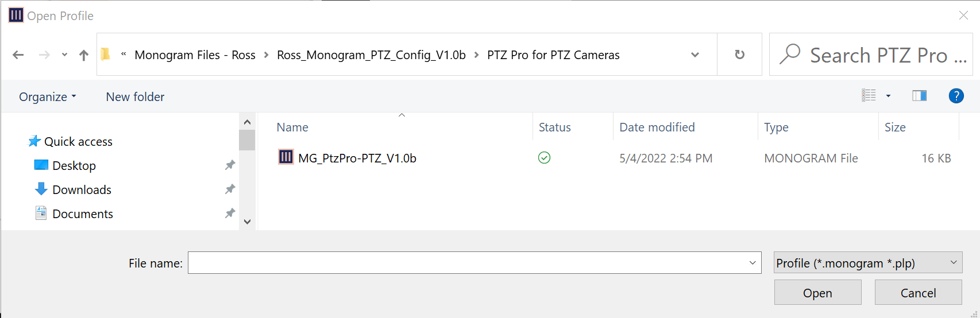Click the File name input field
The width and height of the screenshot is (980, 318).
(x=465, y=263)
